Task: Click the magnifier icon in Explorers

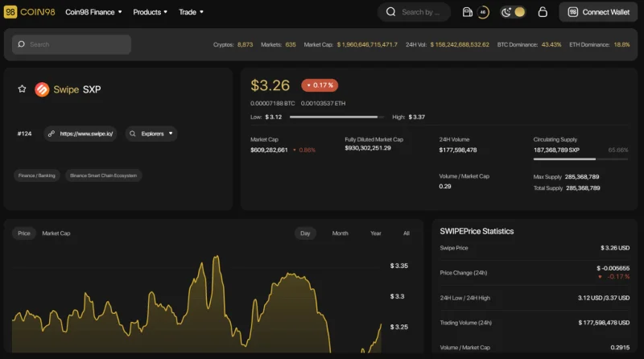Action: (132, 134)
